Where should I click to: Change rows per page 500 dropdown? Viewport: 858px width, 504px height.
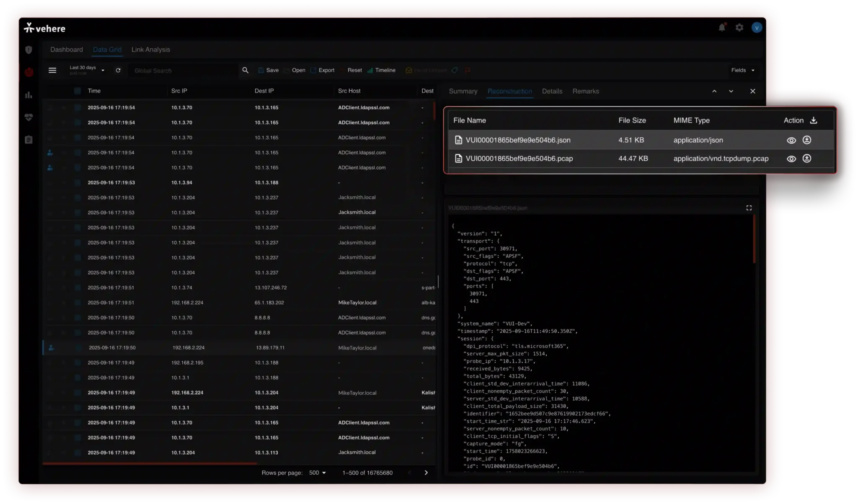(317, 473)
